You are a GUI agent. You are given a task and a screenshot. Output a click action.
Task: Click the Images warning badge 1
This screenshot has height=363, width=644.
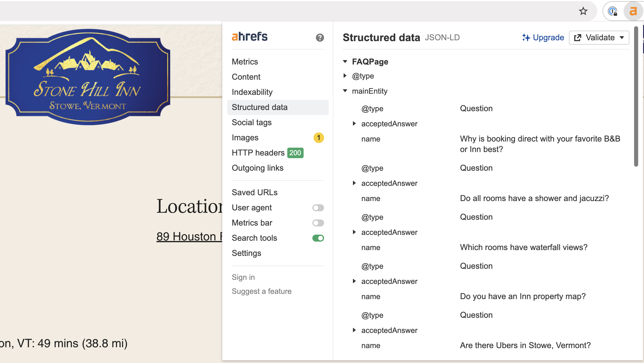click(x=318, y=137)
